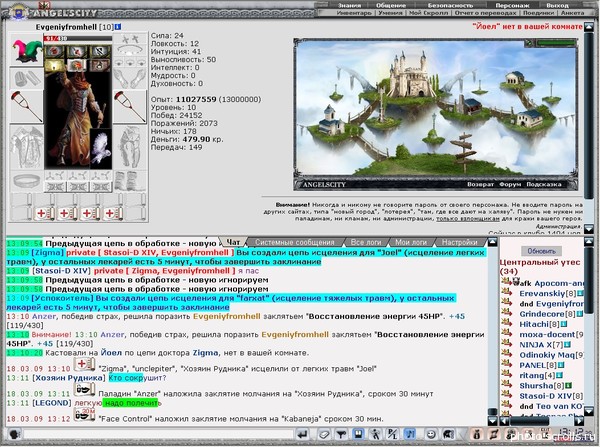Click the black speech icon left of chat input
The image size is (600, 447).
click(15, 435)
